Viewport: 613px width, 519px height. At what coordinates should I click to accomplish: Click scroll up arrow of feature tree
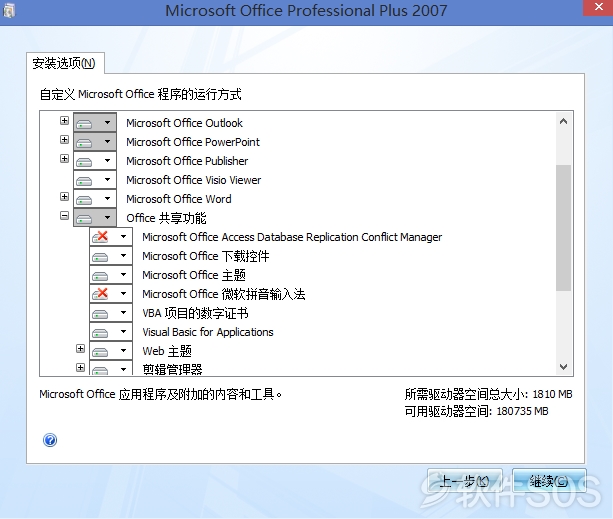click(563, 121)
